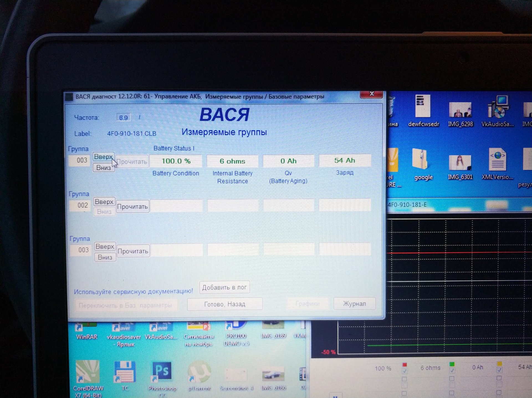Launch CorelDRAW X7 from the desktop
This screenshot has width=532, height=398.
[x=88, y=372]
